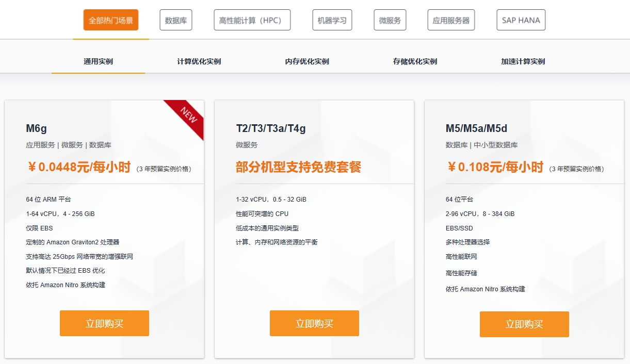This screenshot has height=364, width=630.
Task: Select the 全部热门场景 filter
Action: [110, 20]
